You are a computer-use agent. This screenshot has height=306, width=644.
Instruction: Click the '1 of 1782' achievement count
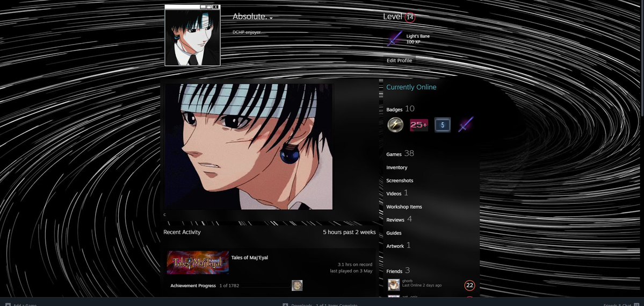tap(229, 286)
